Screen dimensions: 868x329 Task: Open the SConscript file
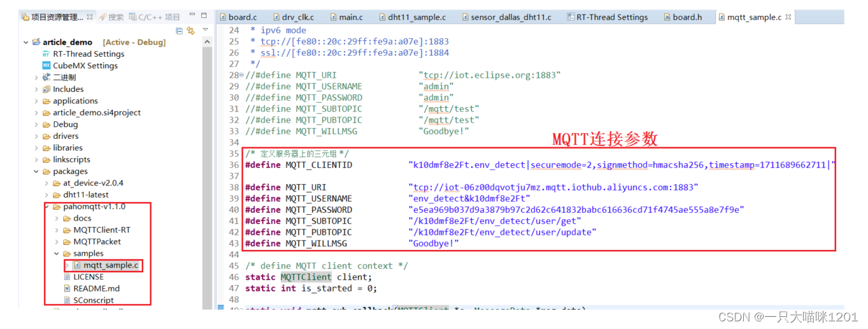pos(93,300)
